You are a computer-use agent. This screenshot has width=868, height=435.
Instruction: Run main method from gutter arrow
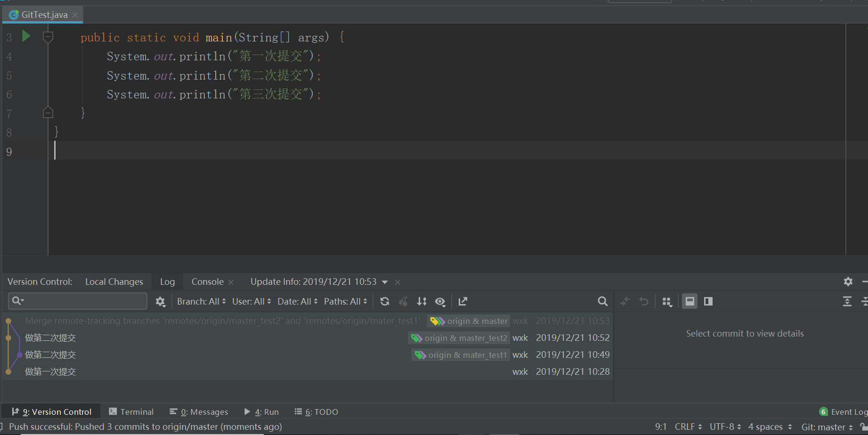click(26, 36)
